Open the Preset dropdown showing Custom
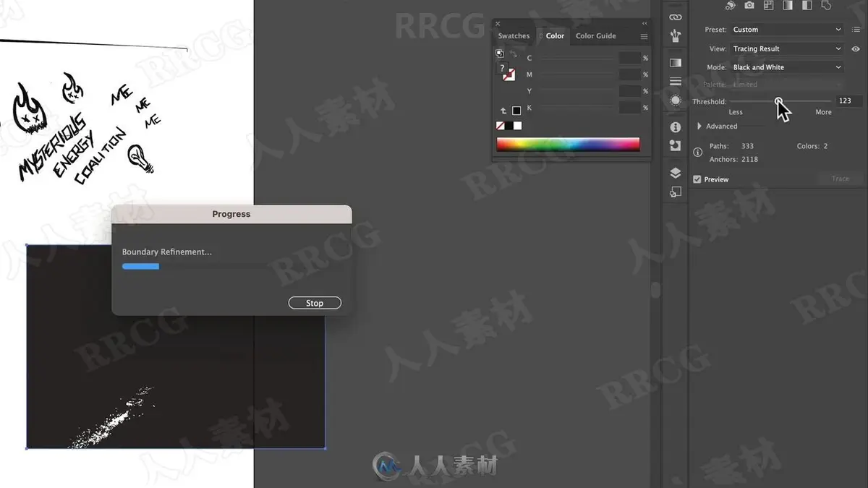This screenshot has height=488, width=868. 787,30
